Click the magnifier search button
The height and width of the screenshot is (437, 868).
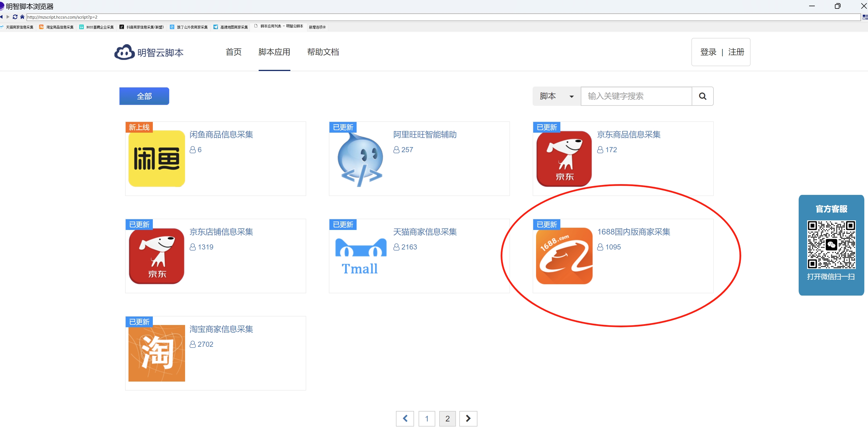702,96
